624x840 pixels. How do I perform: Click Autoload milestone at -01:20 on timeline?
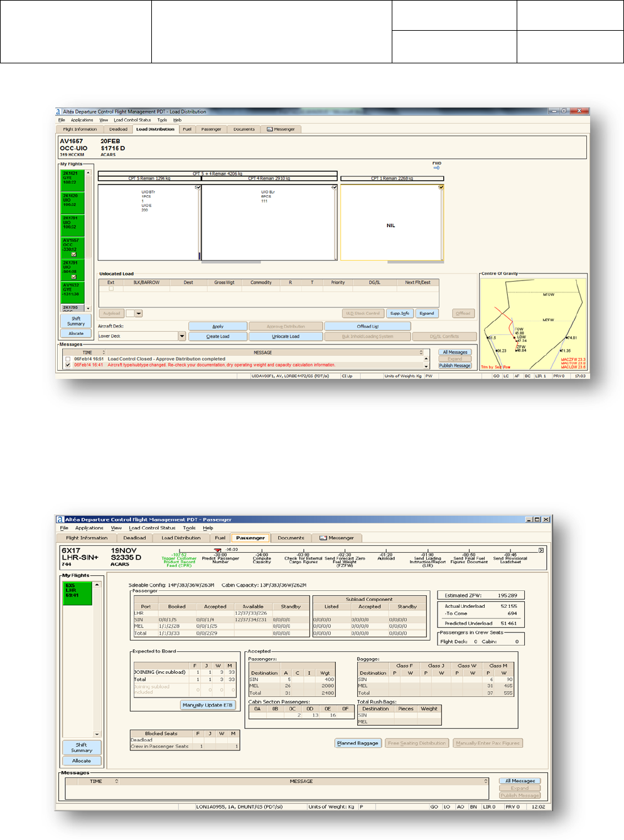pyautogui.click(x=386, y=557)
